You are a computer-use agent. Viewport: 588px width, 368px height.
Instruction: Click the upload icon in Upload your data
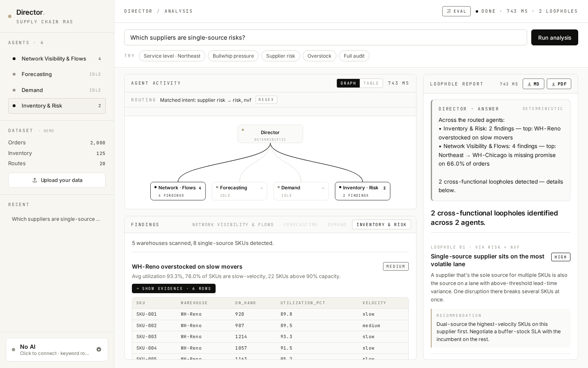pyautogui.click(x=35, y=180)
